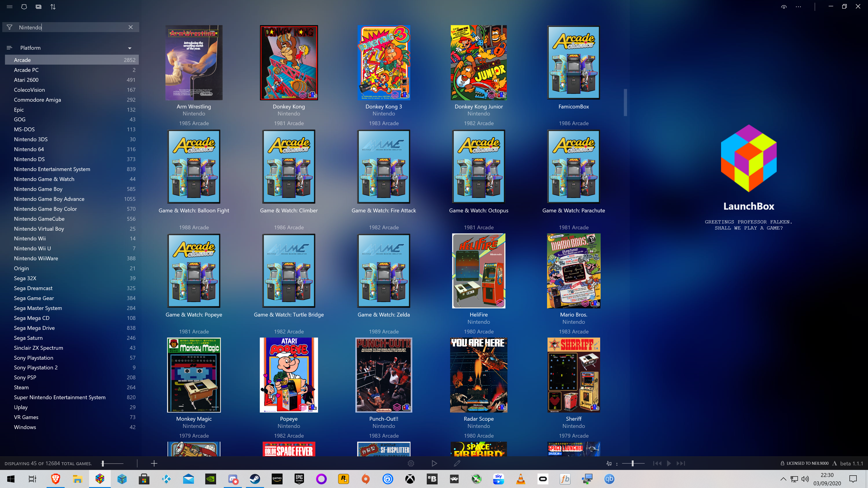Click into the Nintendo search field
The height and width of the screenshot is (488, 868).
point(71,27)
